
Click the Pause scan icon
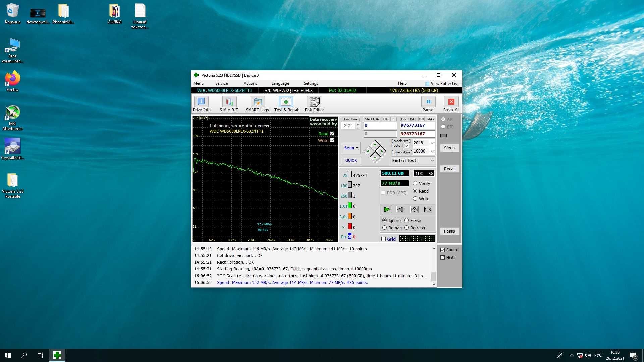coord(428,102)
